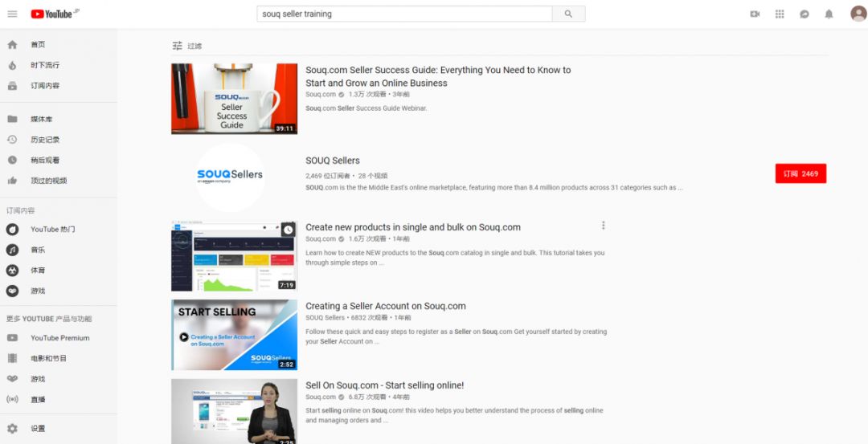868x444 pixels.
Task: Open SOUQ Sellers channel under Creating a Seller Account
Action: click(325, 318)
